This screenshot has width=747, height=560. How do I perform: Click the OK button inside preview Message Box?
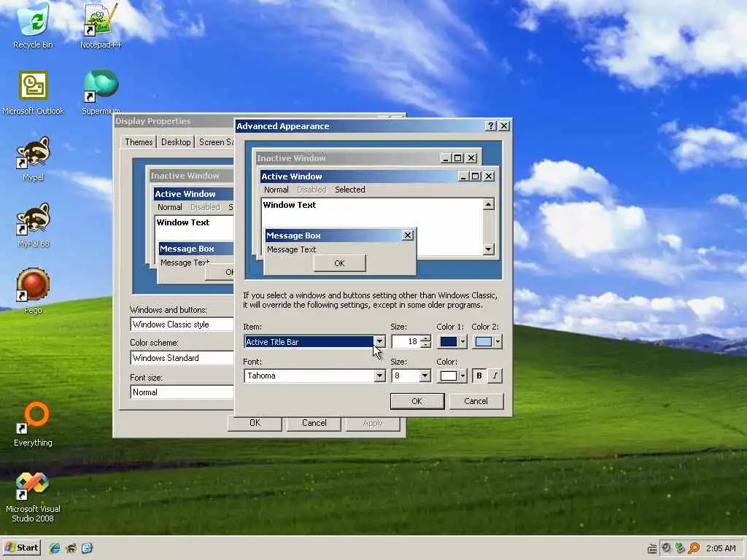(339, 262)
